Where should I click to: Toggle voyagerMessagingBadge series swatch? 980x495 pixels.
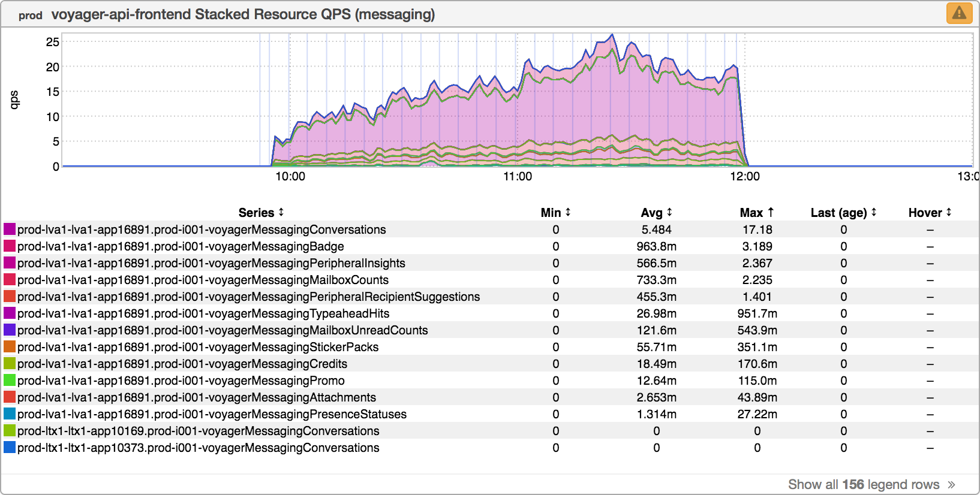10,246
